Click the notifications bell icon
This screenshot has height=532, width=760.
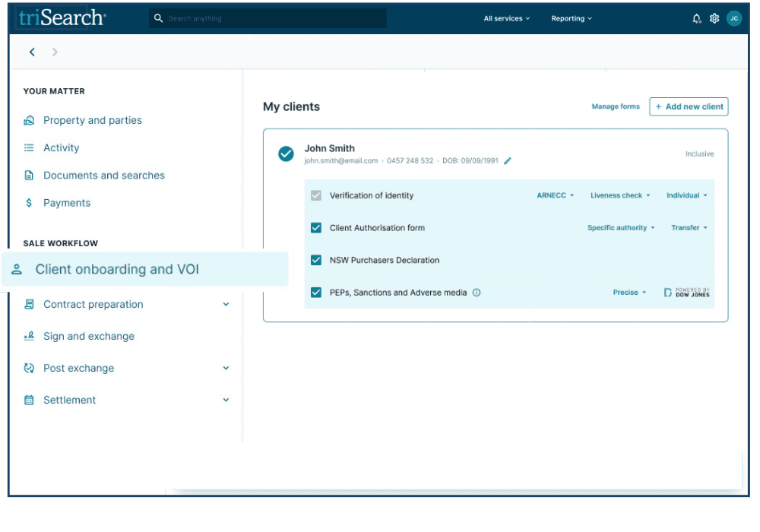696,19
